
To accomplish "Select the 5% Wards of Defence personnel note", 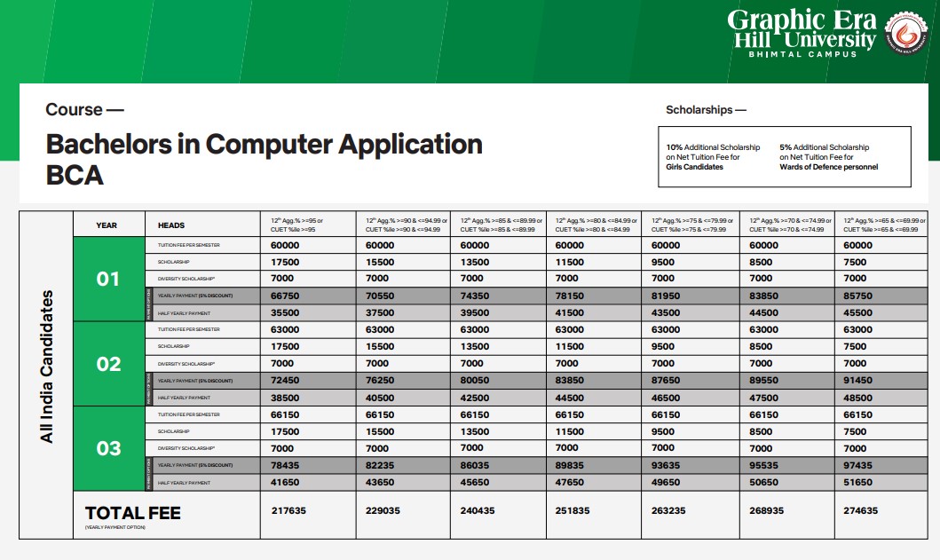I will pos(828,157).
